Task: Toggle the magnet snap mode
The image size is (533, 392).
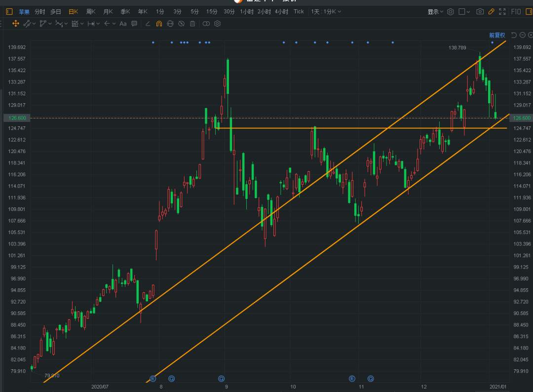Action: coord(159,24)
